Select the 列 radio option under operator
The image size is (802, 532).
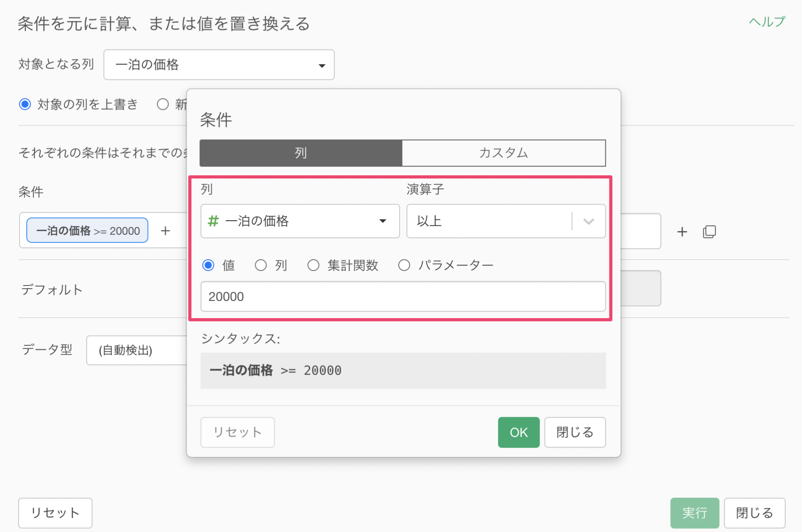(x=261, y=265)
